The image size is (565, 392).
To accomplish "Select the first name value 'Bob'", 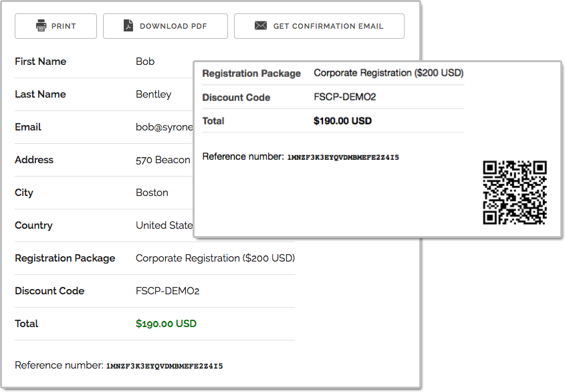I will click(145, 62).
